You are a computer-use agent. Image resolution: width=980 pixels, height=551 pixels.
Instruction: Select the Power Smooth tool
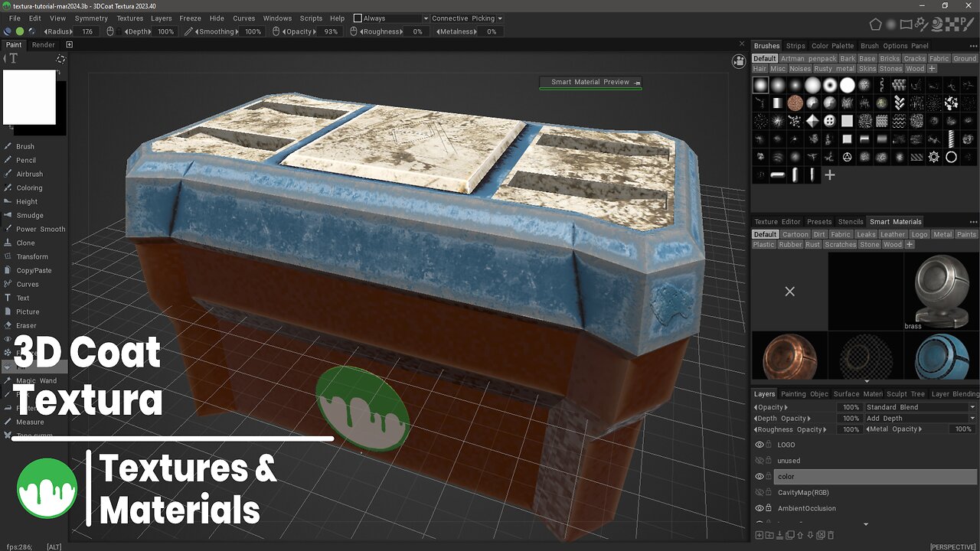(x=41, y=229)
